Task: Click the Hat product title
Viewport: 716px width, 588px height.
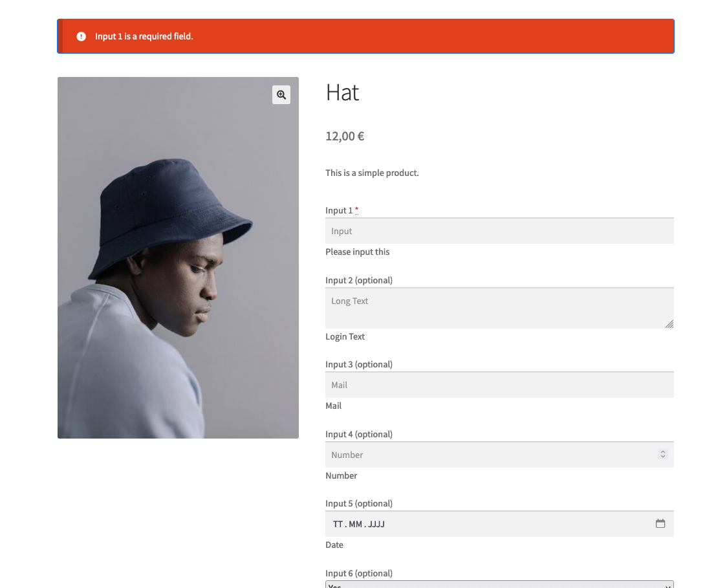Action: [x=342, y=93]
